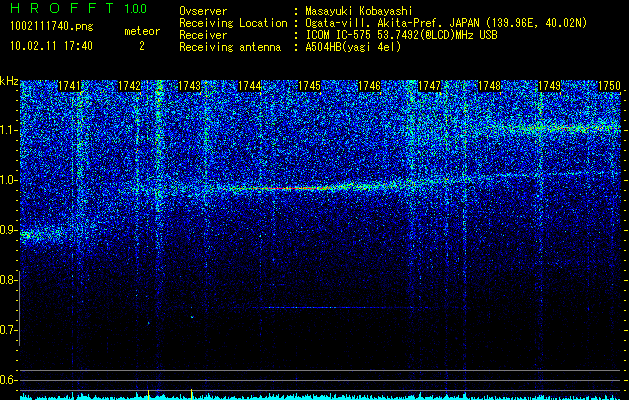The image size is (629, 400).
Task: Click the 1749 time marker
Action: coord(550,86)
